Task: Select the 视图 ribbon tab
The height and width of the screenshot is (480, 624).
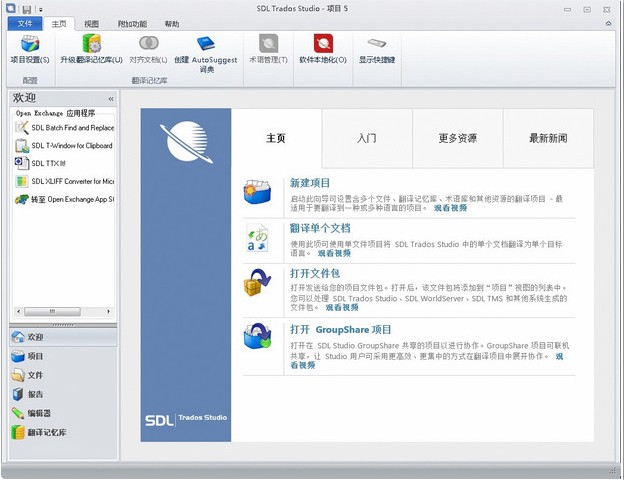Action: click(92, 24)
